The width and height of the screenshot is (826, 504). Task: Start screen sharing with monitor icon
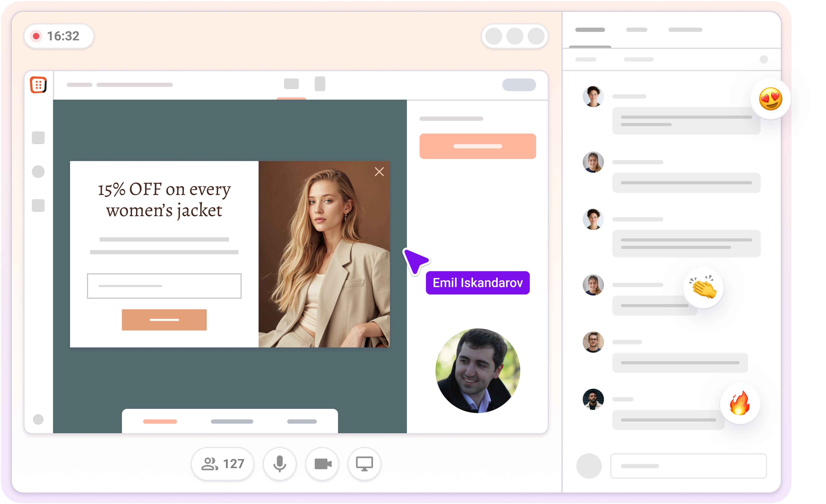364,464
